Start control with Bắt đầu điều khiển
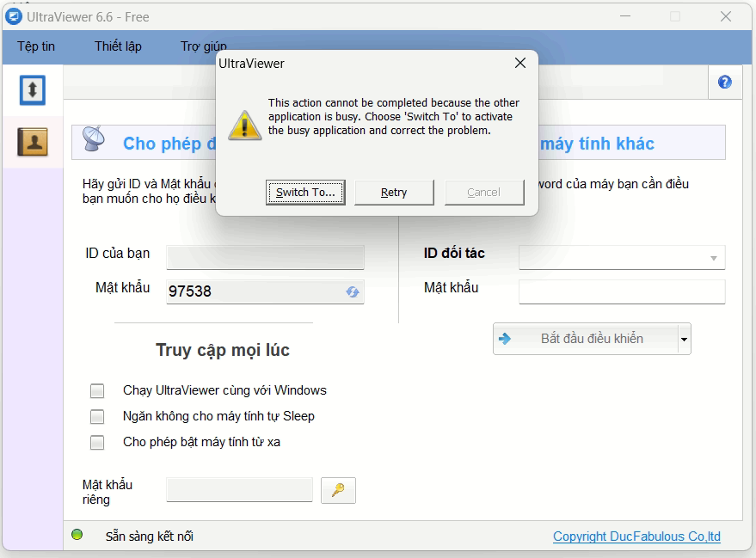Screen dimensions: 756x558 click(x=586, y=339)
